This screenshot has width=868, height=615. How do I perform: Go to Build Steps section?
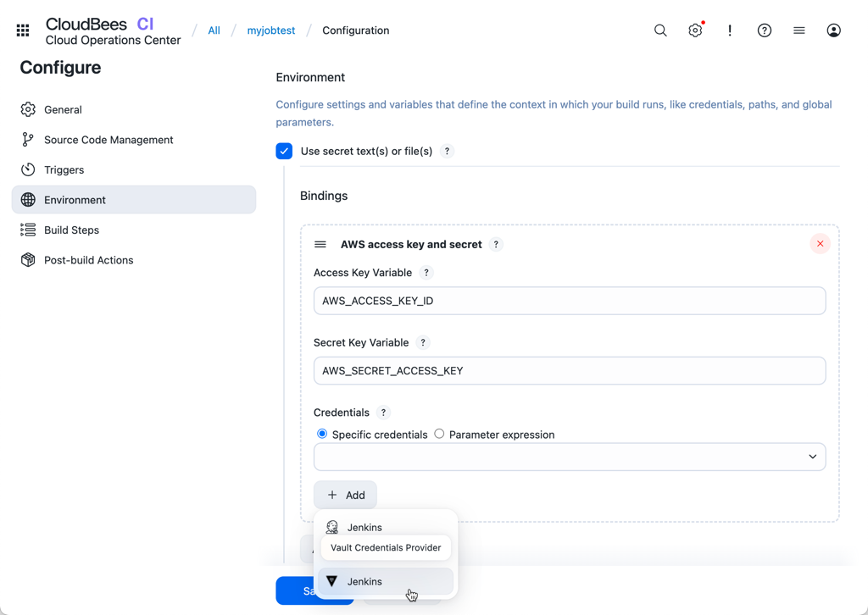pos(133,230)
